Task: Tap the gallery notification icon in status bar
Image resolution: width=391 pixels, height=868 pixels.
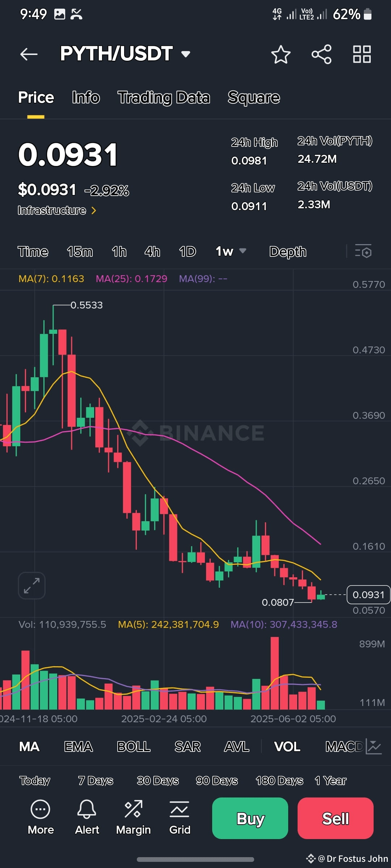Action: tap(60, 14)
